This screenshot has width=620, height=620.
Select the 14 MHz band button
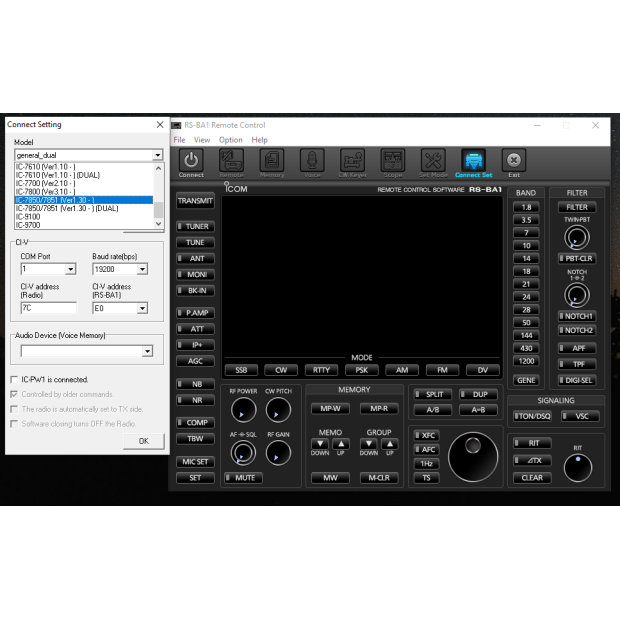526,259
